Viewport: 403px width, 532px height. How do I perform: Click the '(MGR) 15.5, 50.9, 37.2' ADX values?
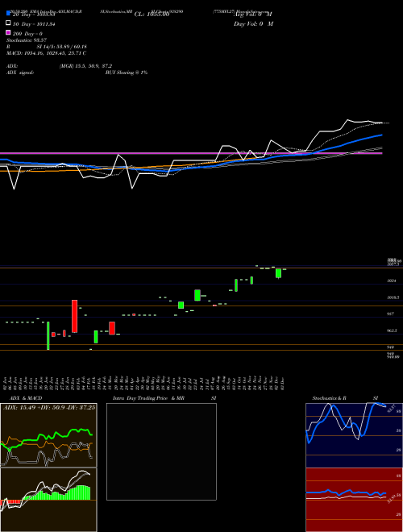85,66
